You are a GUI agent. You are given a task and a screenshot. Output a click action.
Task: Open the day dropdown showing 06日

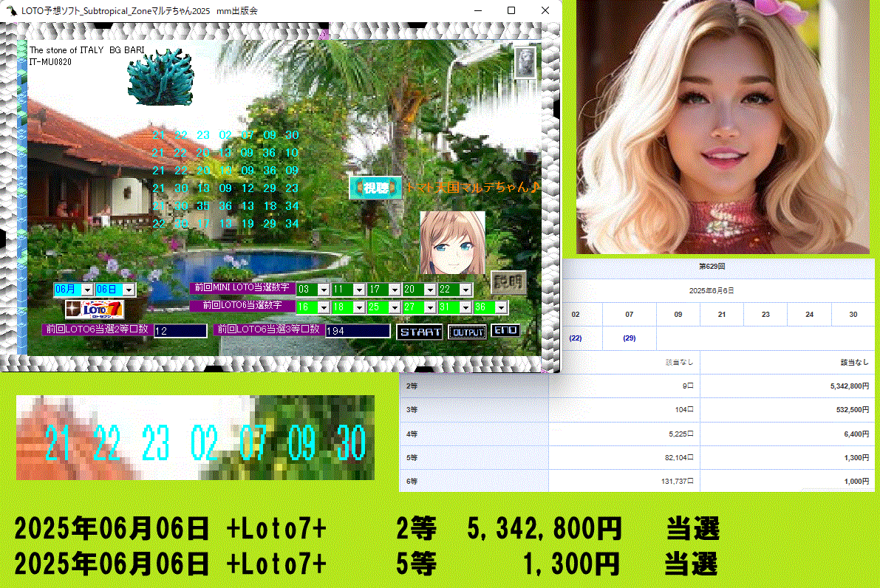[x=129, y=290]
